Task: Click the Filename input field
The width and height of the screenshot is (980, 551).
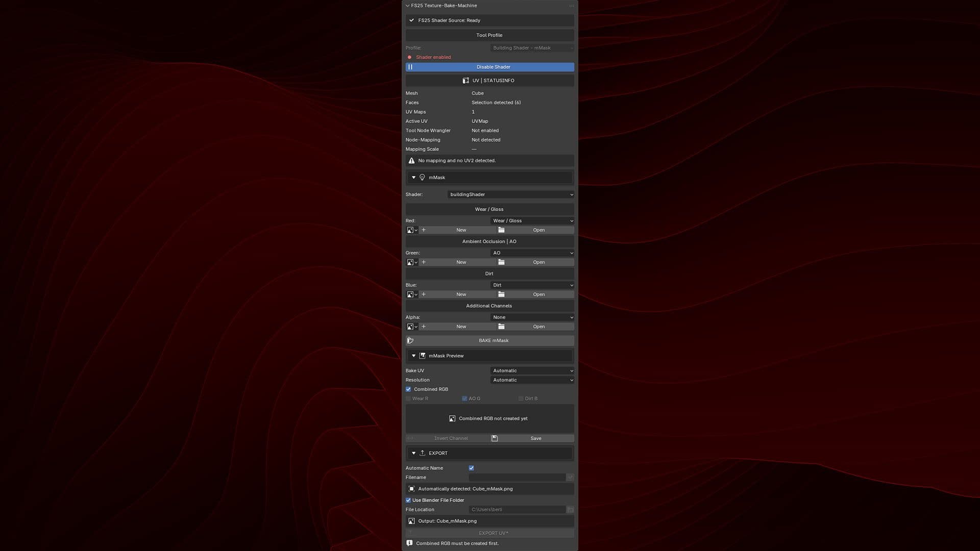Action: (x=517, y=478)
